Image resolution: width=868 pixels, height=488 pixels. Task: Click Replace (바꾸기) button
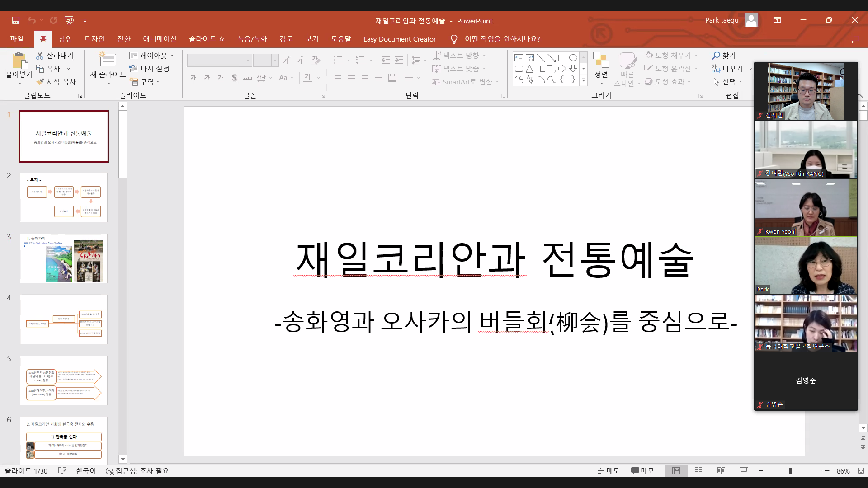728,69
